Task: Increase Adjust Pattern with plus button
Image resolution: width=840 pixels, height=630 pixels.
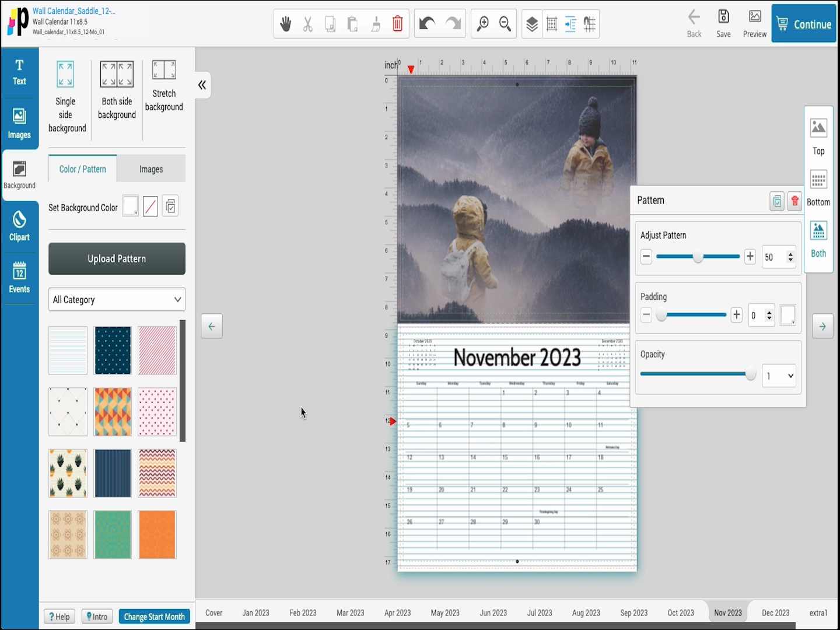Action: click(750, 256)
